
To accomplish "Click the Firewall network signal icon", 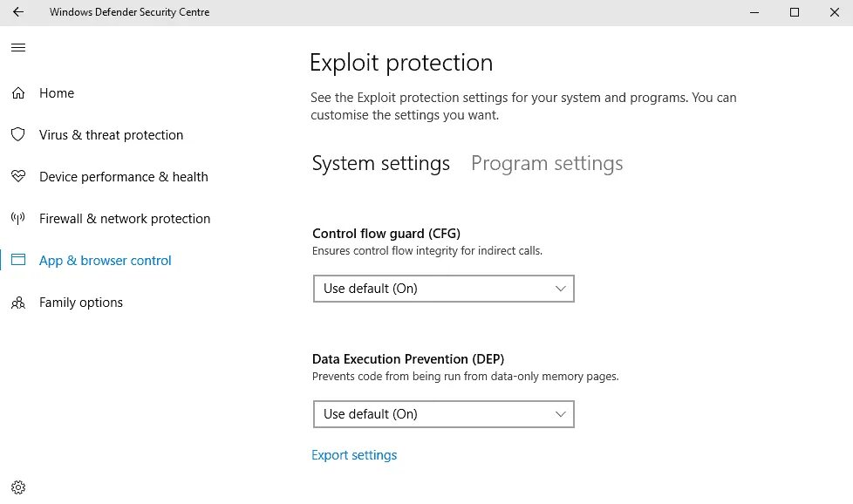I will tap(18, 219).
